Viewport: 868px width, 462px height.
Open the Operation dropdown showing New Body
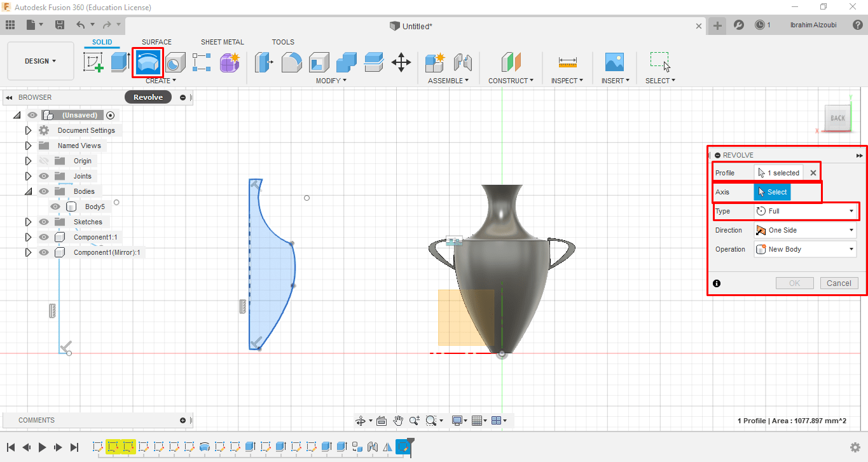(x=805, y=249)
